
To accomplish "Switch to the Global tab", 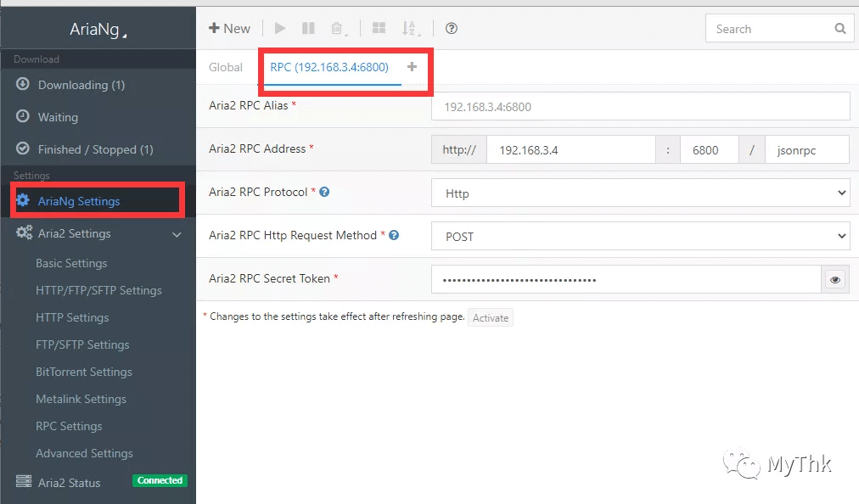I will pyautogui.click(x=226, y=67).
